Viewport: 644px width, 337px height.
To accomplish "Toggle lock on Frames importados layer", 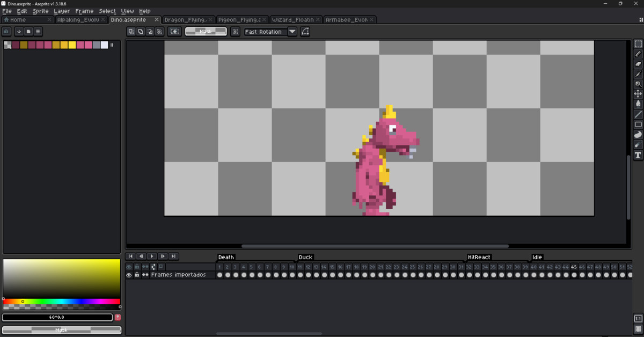I will (137, 275).
